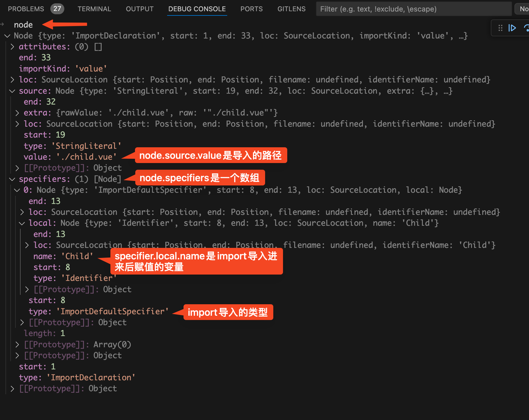Open the OUTPUT tab
This screenshot has width=529, height=420.
[140, 9]
